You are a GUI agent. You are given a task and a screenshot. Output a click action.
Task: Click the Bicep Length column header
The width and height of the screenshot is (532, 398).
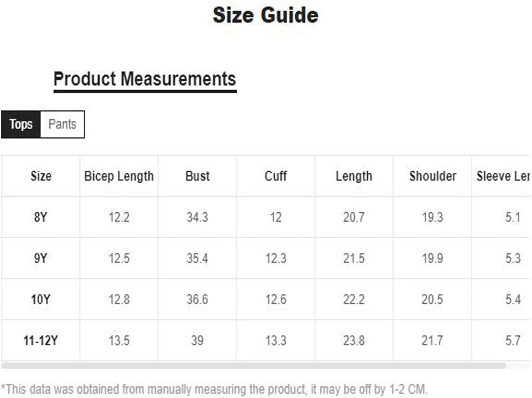119,176
